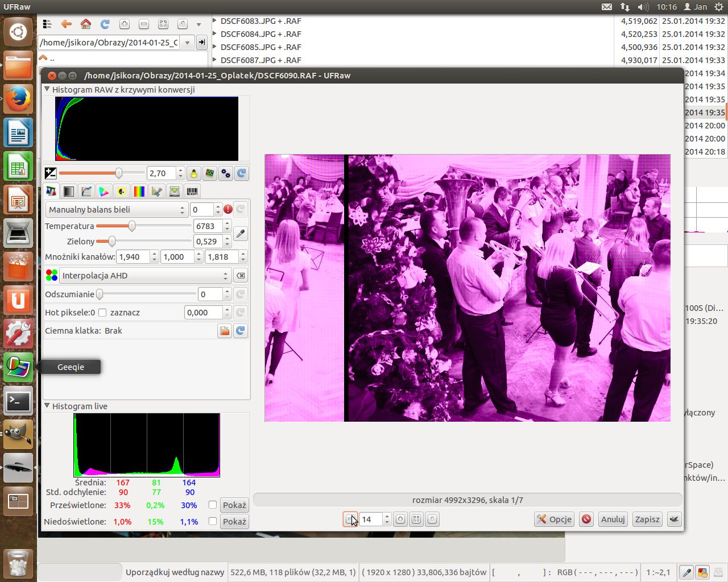Click the Temperatura slider handle

(132, 226)
